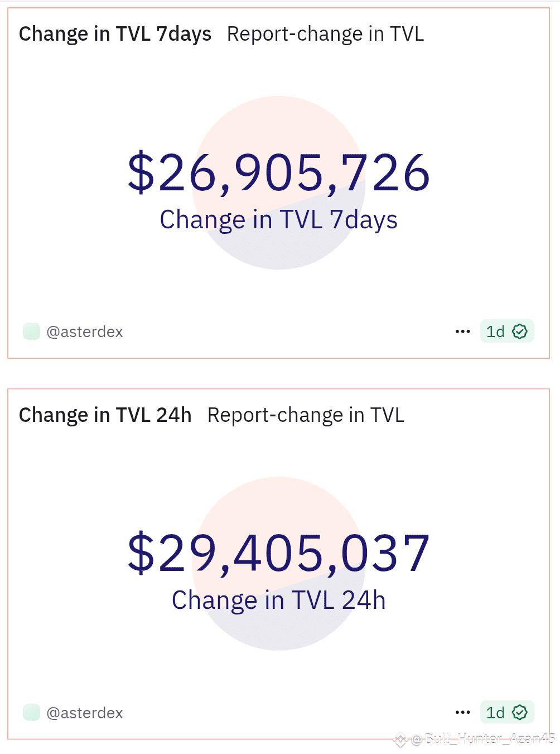
Task: Open 'Report-change in TVL' link on the 7days card
Action: coord(325,35)
